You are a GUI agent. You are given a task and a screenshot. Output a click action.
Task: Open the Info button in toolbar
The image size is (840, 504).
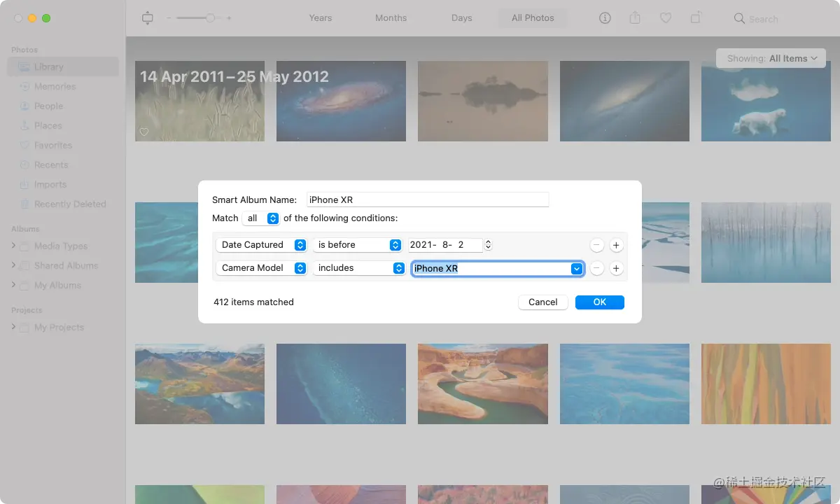pyautogui.click(x=605, y=18)
